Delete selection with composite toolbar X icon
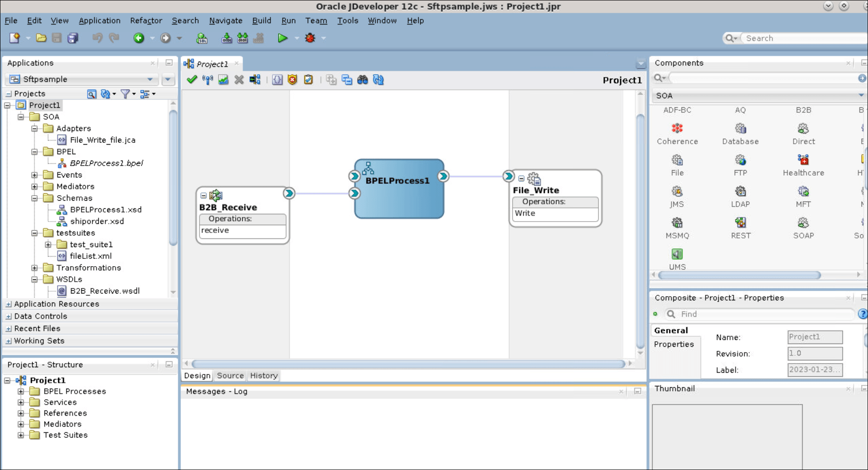The width and height of the screenshot is (868, 470). point(239,80)
